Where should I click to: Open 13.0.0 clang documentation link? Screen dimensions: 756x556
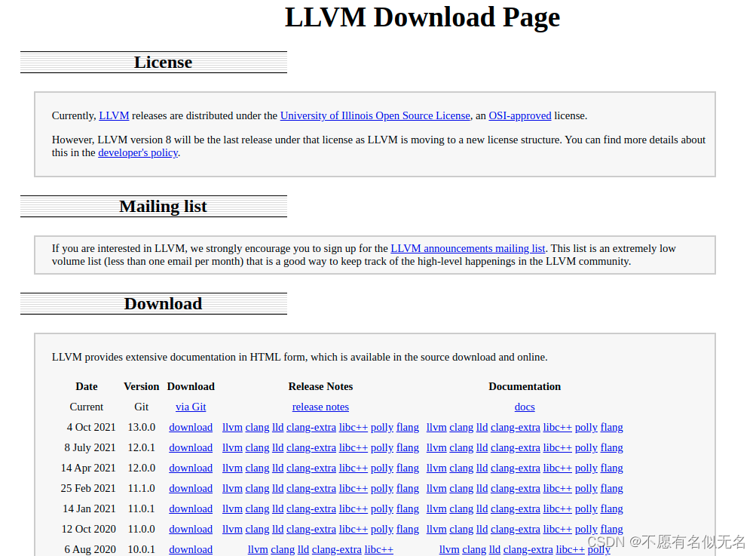click(x=461, y=427)
